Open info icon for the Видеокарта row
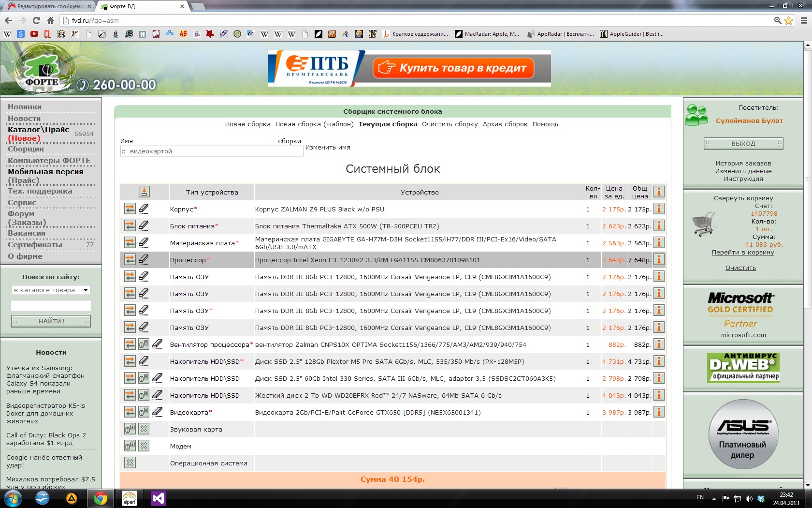Screen dimensions: 812x508 (658, 412)
